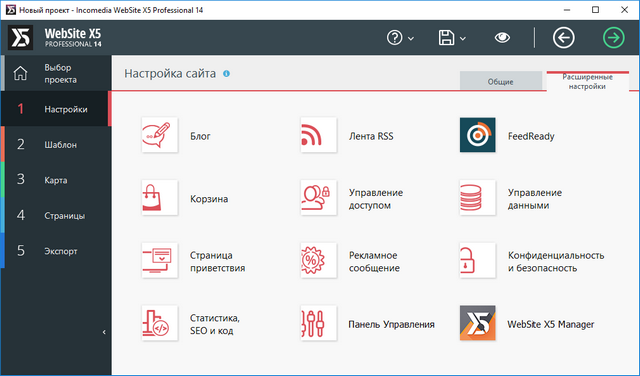Click the application icon in title bar
This screenshot has height=376, width=640.
[x=11, y=10]
